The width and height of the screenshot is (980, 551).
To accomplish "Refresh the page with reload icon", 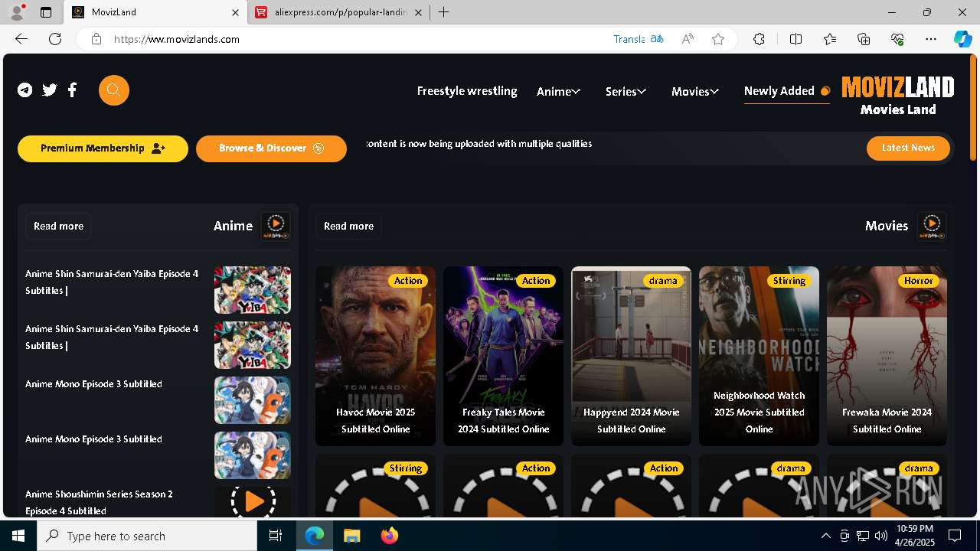I will tap(55, 39).
